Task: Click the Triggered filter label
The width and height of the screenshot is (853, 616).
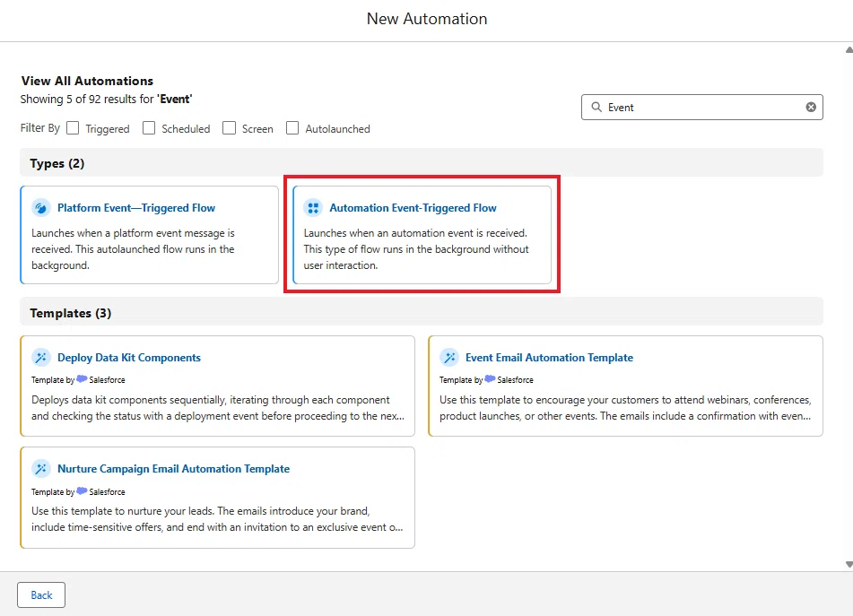Action: [107, 129]
